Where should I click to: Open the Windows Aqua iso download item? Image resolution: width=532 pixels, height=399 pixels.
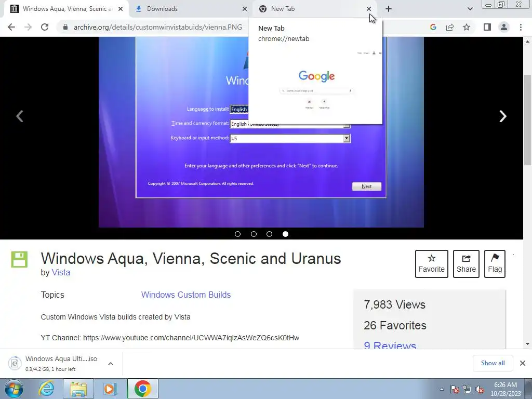54,363
